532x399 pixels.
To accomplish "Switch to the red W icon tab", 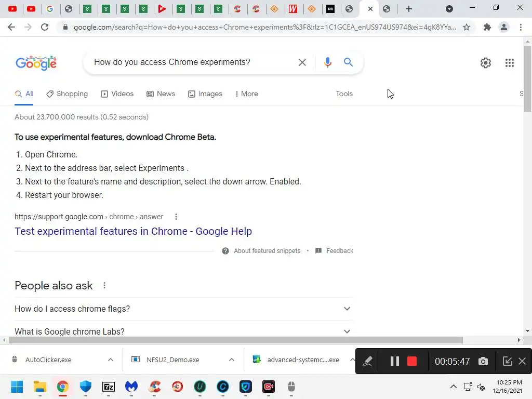I will (293, 9).
